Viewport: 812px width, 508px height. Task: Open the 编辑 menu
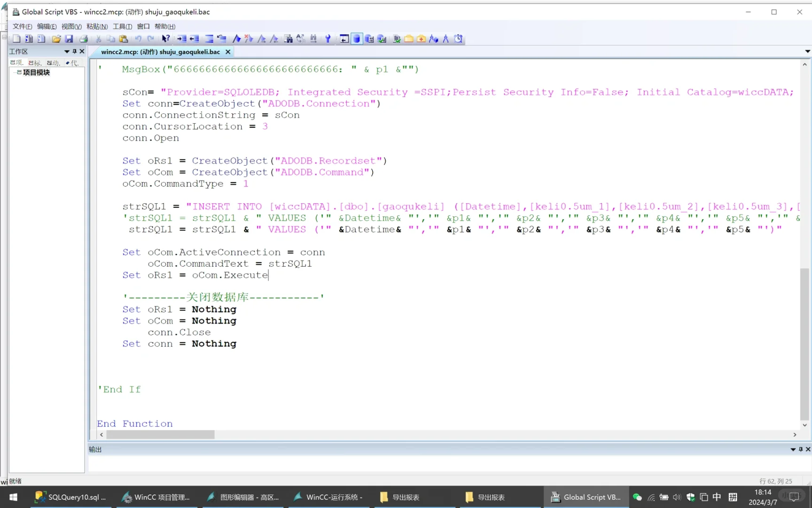tap(47, 26)
